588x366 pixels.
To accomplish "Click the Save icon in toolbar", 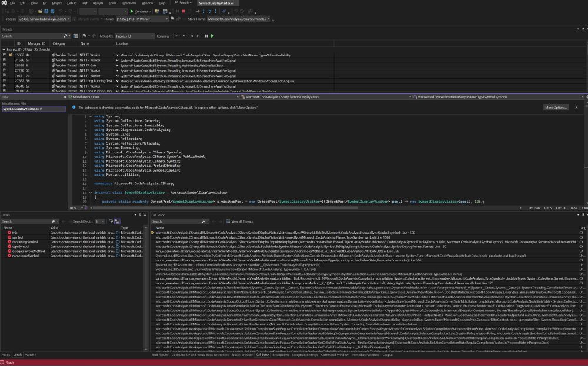I will coord(46,11).
